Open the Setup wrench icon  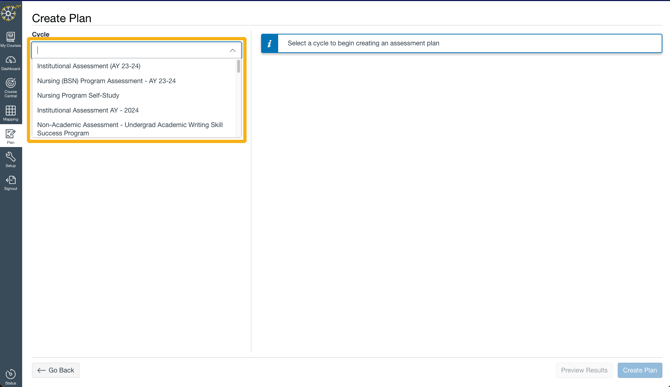11,159
